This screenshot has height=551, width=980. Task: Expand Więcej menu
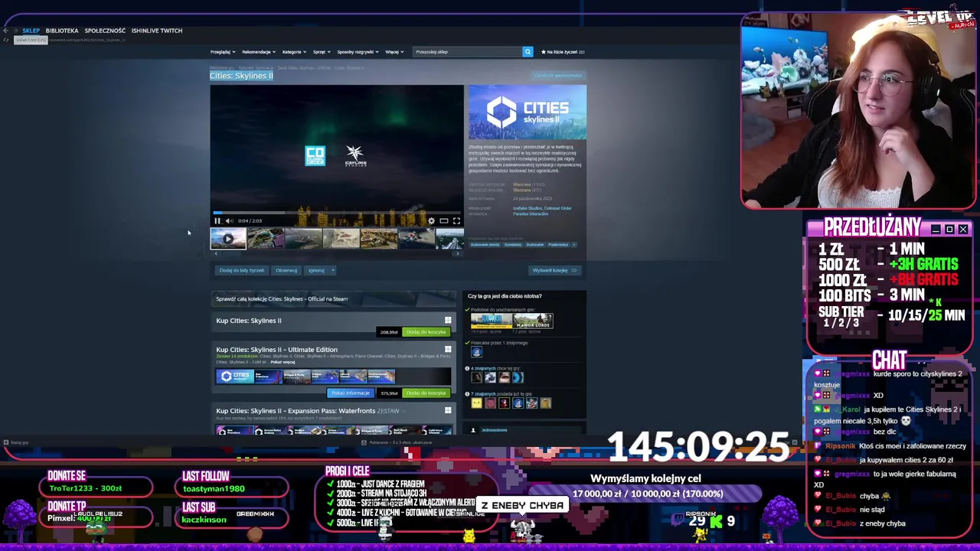(x=394, y=52)
